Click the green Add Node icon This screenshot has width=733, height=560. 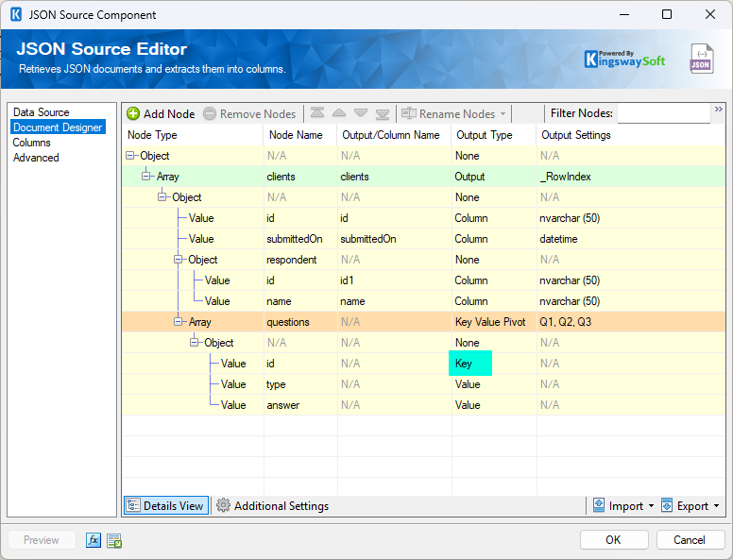pyautogui.click(x=133, y=113)
